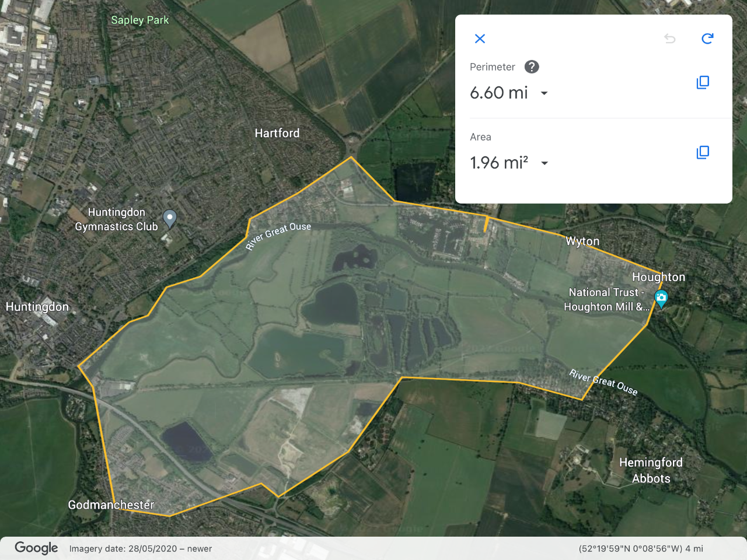
Task: Open the Houghton Mill camera marker
Action: 661,299
